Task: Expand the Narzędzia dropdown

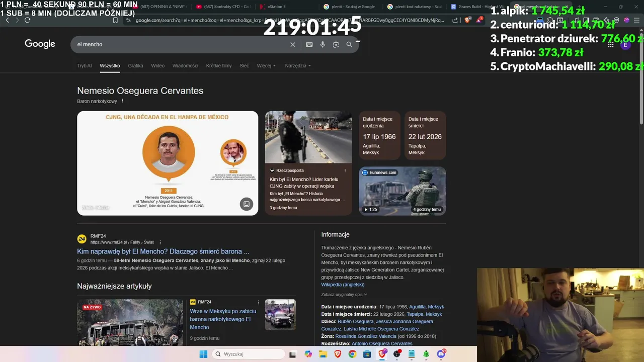Action: pyautogui.click(x=298, y=66)
